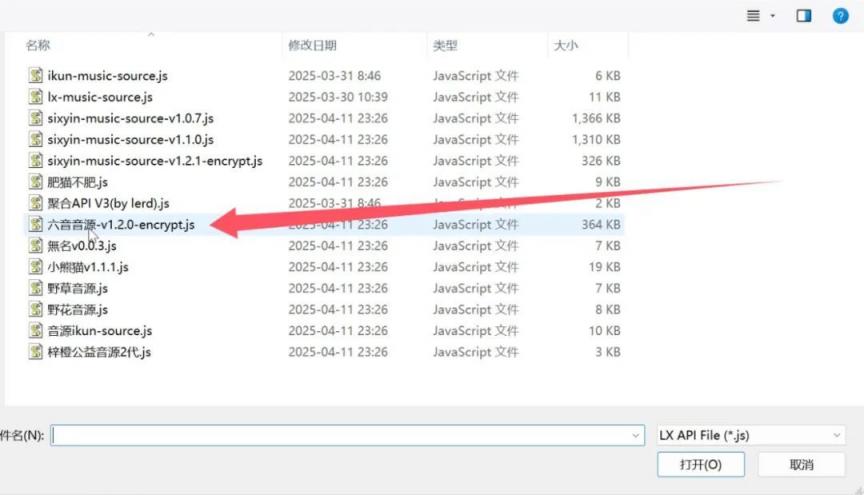Click the 野草音源.js file icon
This screenshot has height=495, width=864.
coord(36,288)
